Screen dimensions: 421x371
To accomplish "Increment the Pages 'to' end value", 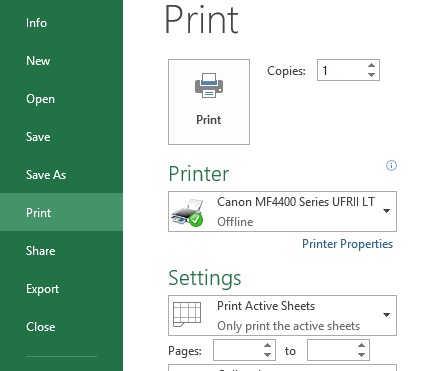I will [361, 346].
